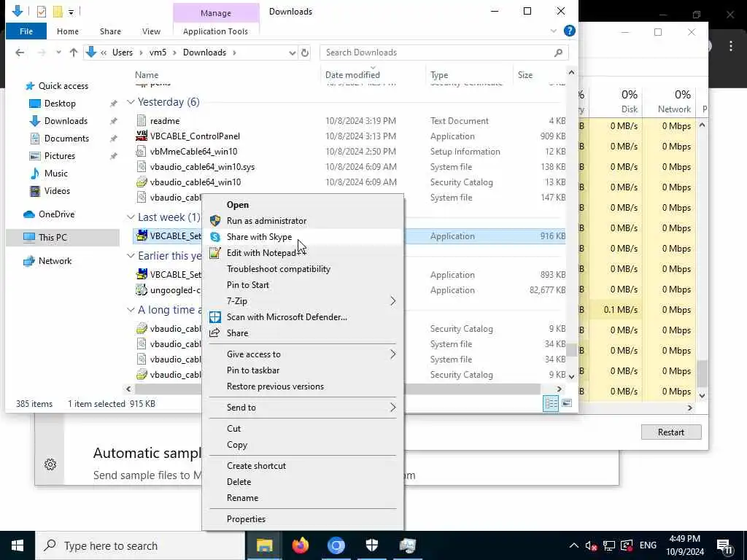
Task: Select the readme text document
Action: [164, 121]
